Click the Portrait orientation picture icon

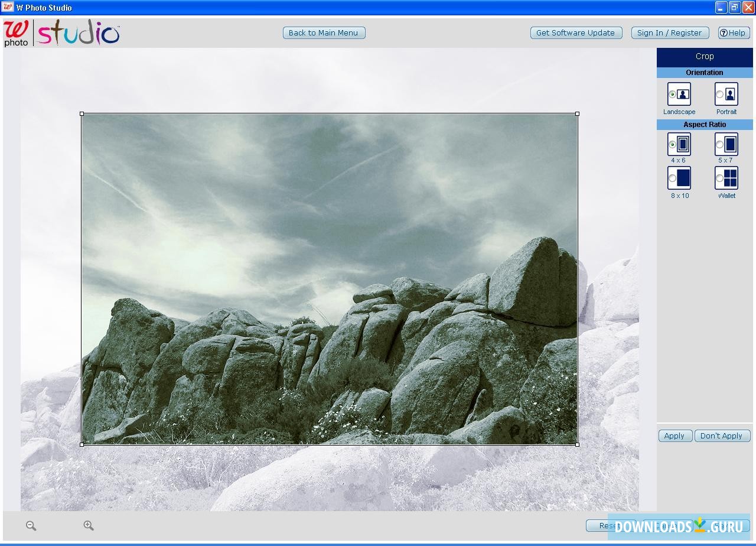point(731,94)
